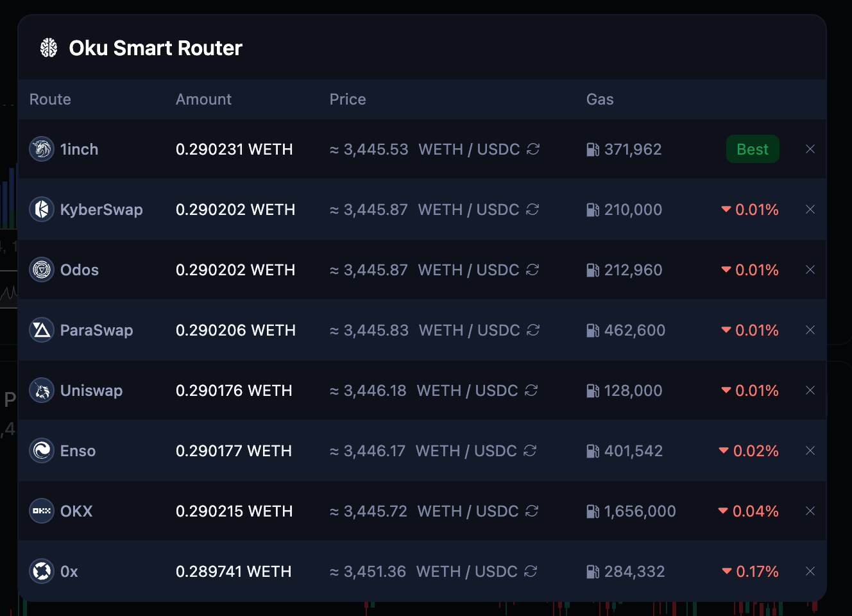Click the Best badge on the 1inch route
Viewport: 852px width, 616px height.
tap(753, 149)
